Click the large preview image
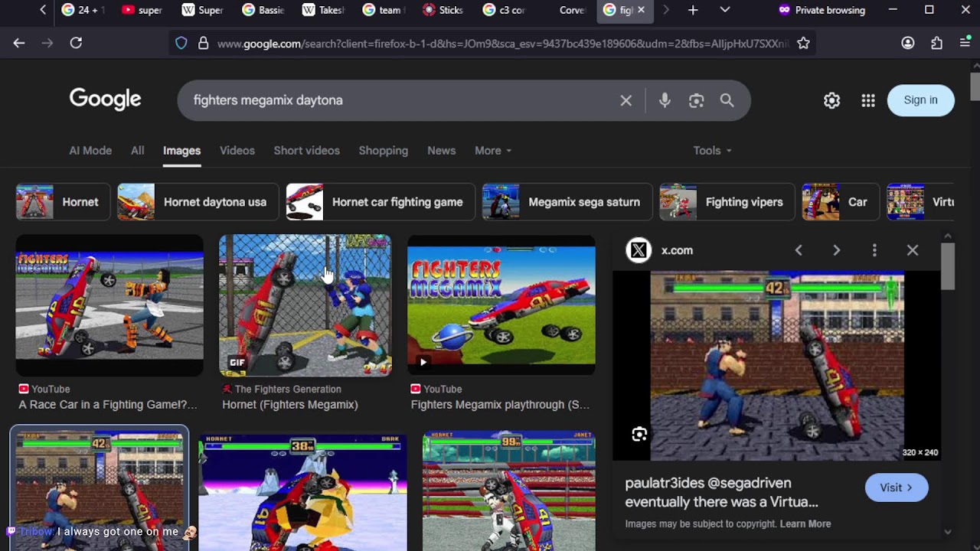980x551 pixels. tap(777, 366)
